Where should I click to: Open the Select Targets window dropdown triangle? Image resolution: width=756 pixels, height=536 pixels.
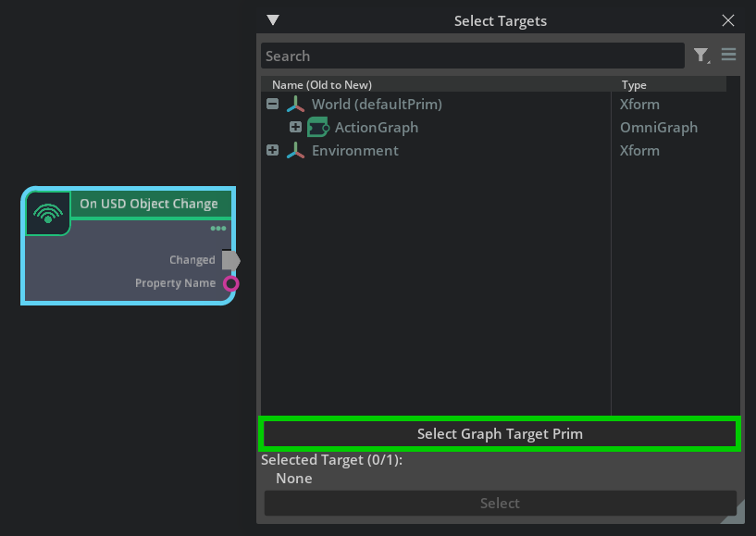click(x=273, y=19)
